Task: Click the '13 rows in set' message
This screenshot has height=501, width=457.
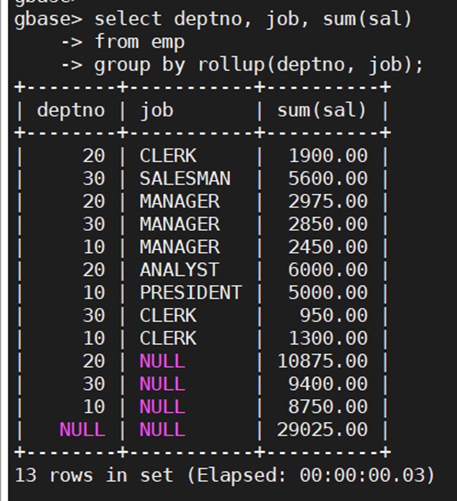Action: point(94,475)
